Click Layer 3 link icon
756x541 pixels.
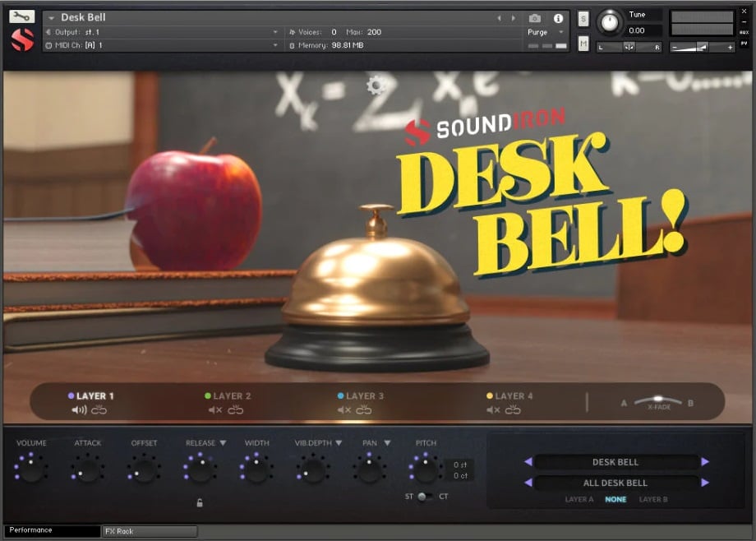click(363, 410)
